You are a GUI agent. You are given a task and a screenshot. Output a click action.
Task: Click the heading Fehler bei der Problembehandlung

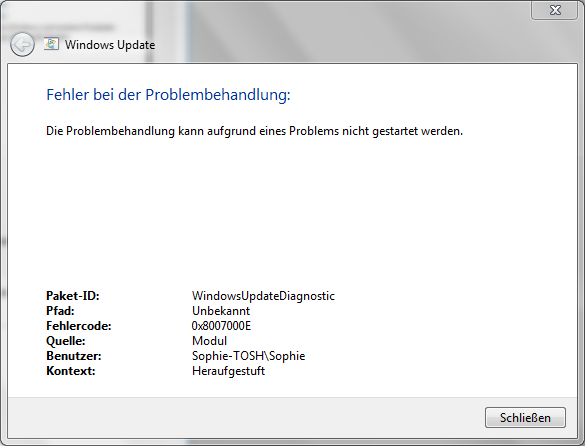pos(168,95)
